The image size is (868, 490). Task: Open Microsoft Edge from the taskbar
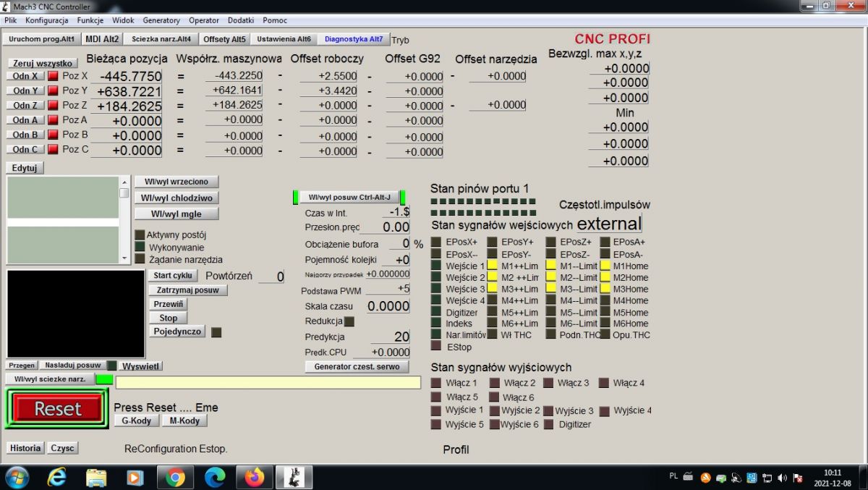pyautogui.click(x=215, y=478)
